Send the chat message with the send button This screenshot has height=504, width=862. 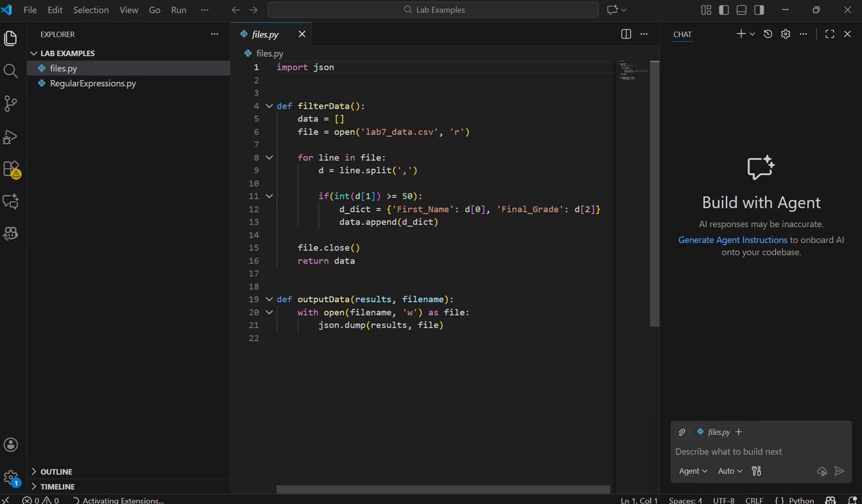click(840, 471)
